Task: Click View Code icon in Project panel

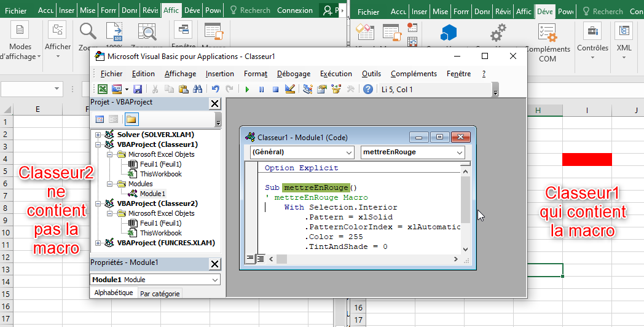Action: click(100, 119)
